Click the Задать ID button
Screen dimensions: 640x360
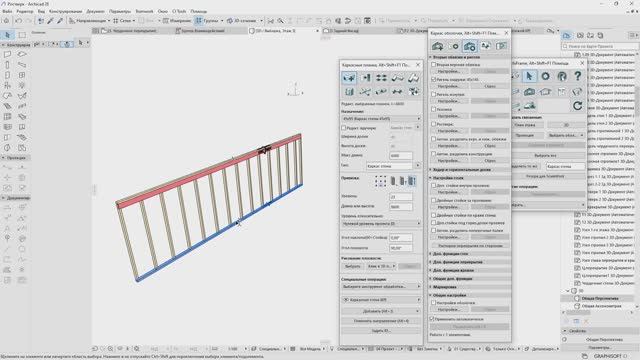click(x=381, y=331)
